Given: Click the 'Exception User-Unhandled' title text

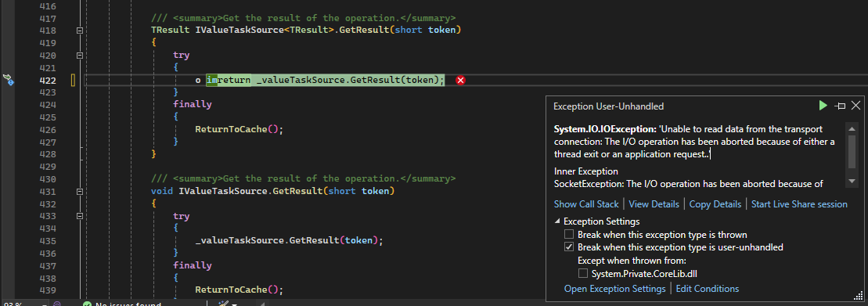Looking at the screenshot, I should point(608,106).
